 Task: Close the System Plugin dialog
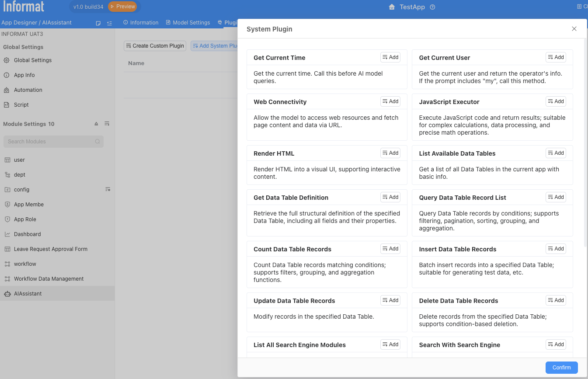click(x=574, y=29)
